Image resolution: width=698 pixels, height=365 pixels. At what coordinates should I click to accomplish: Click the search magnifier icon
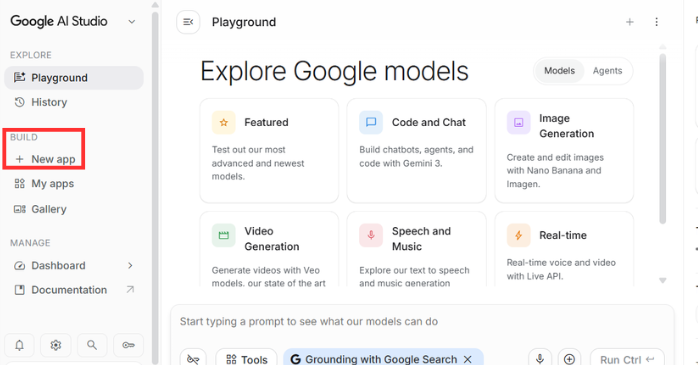tap(92, 345)
